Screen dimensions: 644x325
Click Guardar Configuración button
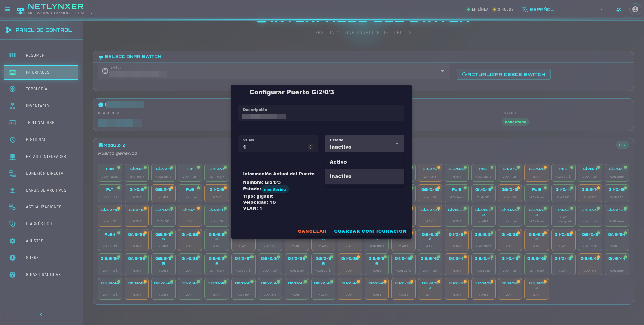coord(370,231)
